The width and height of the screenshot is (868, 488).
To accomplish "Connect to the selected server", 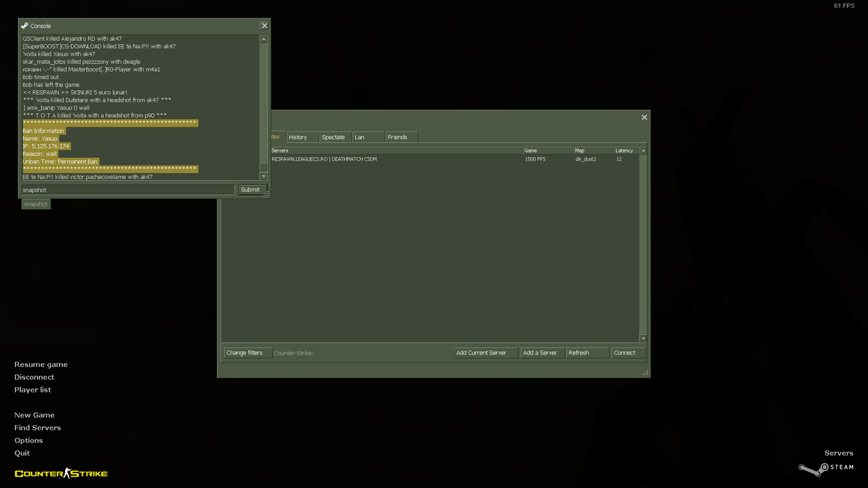I will [628, 352].
